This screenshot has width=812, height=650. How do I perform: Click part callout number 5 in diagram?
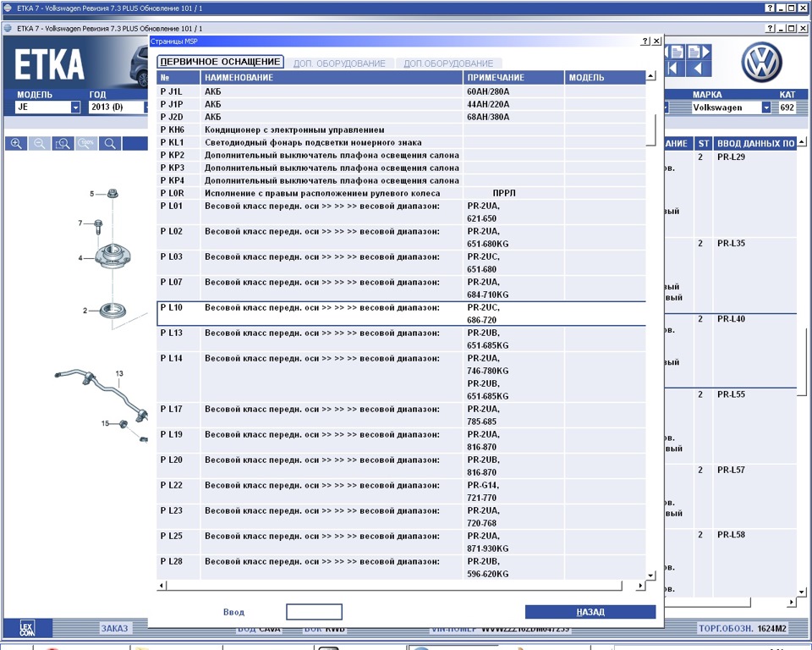click(x=91, y=194)
